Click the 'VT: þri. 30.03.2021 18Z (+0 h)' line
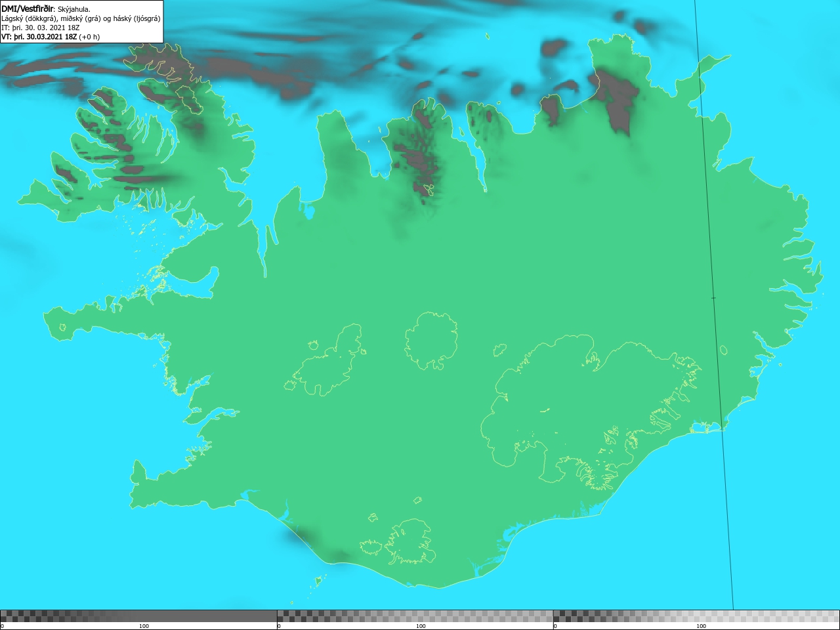 pyautogui.click(x=51, y=37)
